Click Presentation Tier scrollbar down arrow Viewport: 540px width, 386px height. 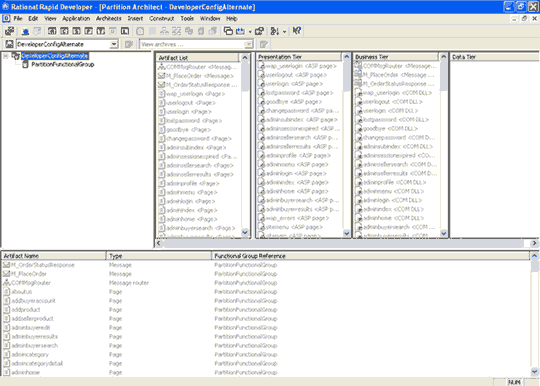[x=346, y=233]
